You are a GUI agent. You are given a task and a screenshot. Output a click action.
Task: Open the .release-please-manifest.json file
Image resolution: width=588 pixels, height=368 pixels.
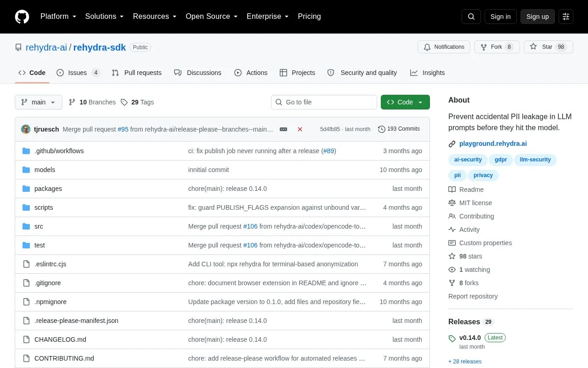[x=76, y=321]
